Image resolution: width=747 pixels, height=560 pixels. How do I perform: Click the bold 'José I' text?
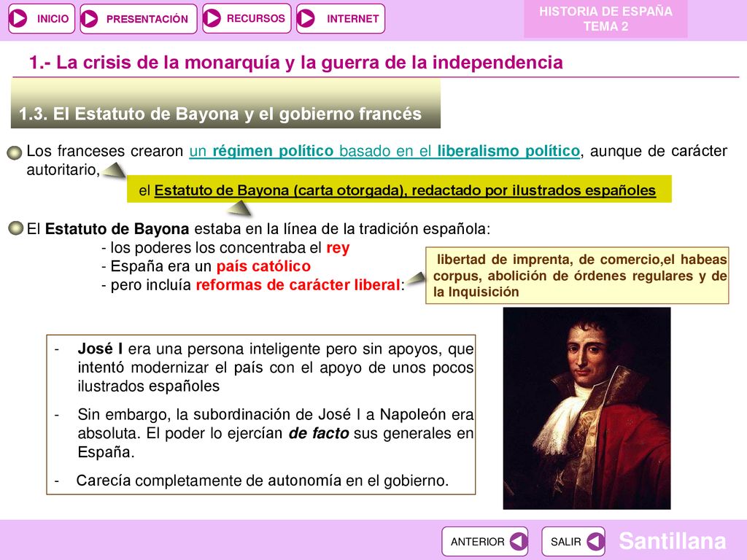pos(100,349)
